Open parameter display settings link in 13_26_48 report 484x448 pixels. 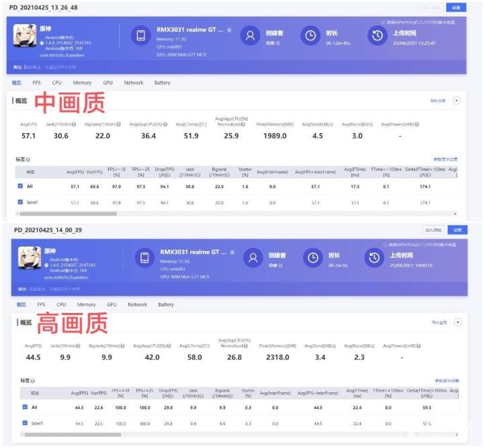[x=446, y=159]
